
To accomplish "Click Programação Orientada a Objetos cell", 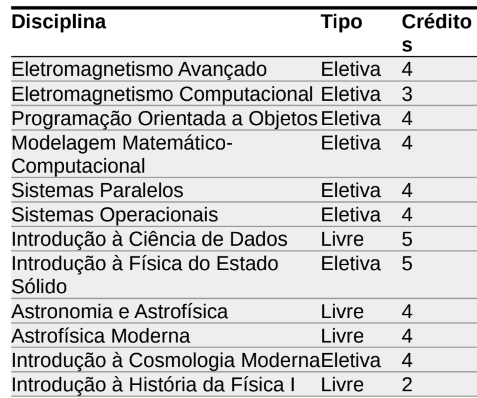I will click(x=164, y=119).
